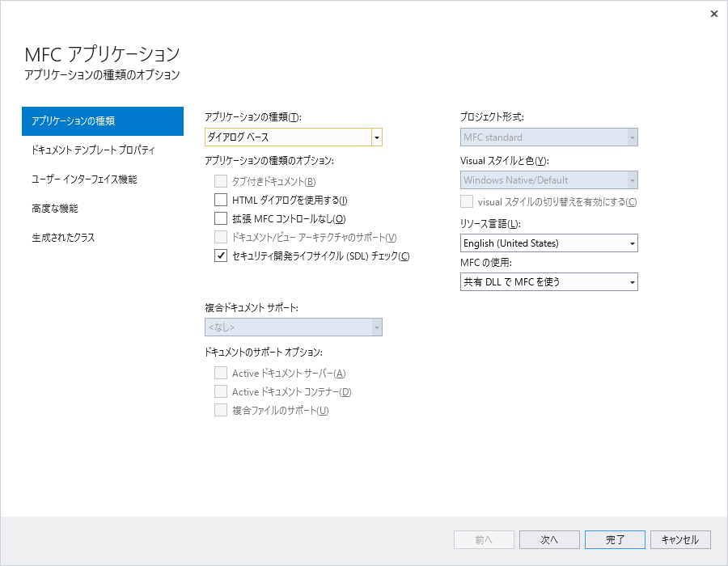This screenshot has width=728, height=566.
Task: Enable HTML ダイアログを使用する option
Action: tap(220, 199)
